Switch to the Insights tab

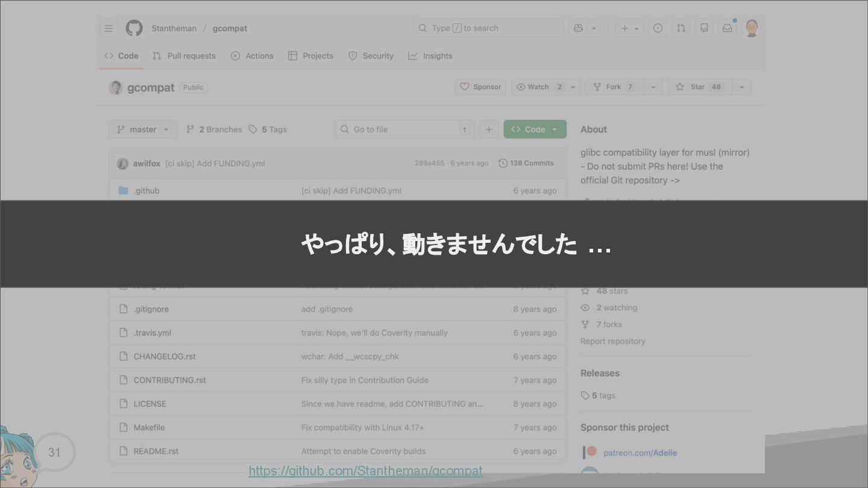(430, 55)
